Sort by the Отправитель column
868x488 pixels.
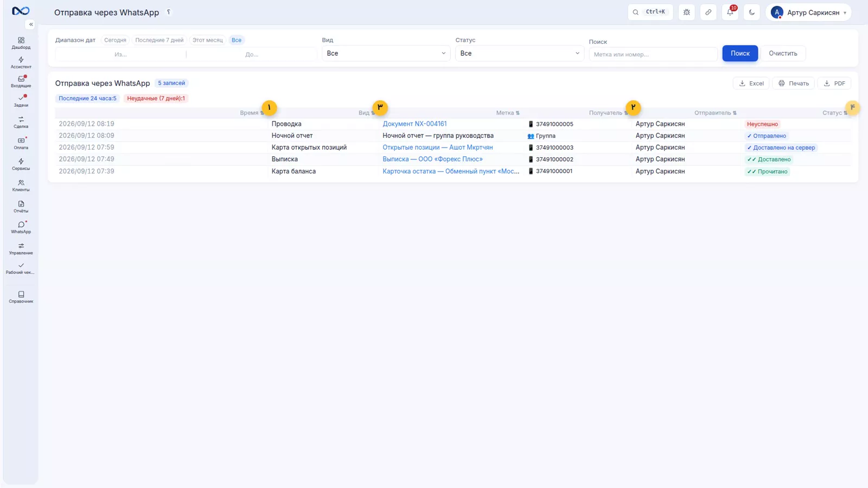(x=716, y=113)
